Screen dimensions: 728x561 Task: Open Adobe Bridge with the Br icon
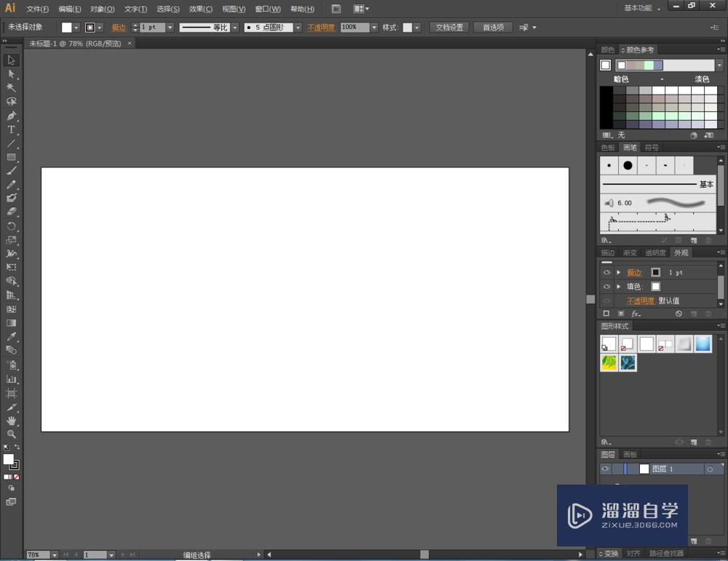coord(336,9)
